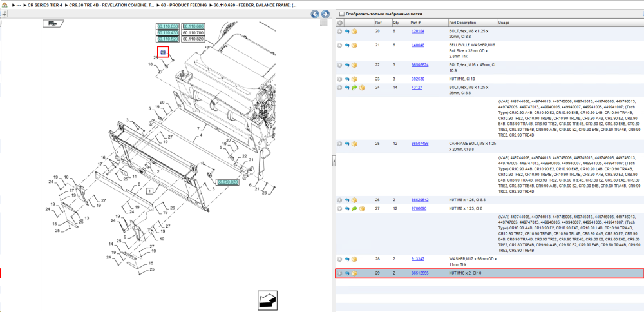Click the pin icon at toolbar's left edge
Viewport: 644px width, 312px height.
click(3, 14)
